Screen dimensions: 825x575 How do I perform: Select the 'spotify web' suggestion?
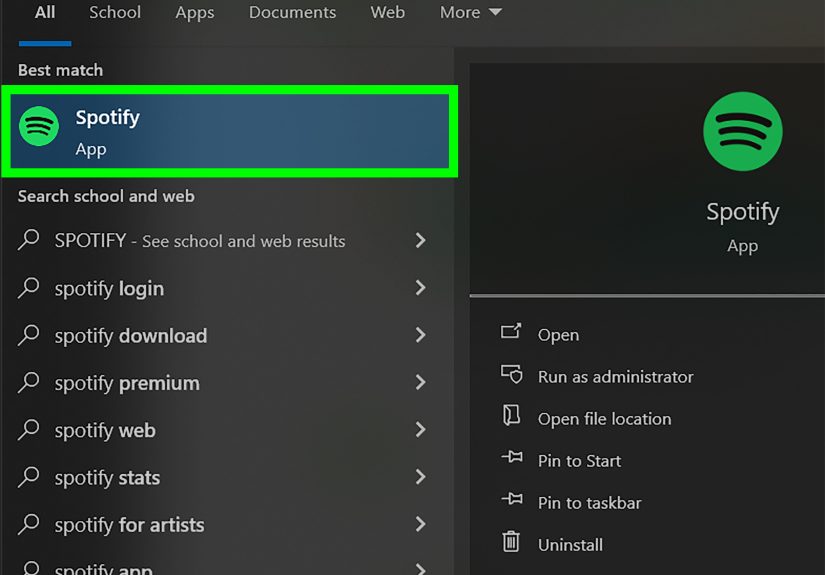(x=226, y=430)
